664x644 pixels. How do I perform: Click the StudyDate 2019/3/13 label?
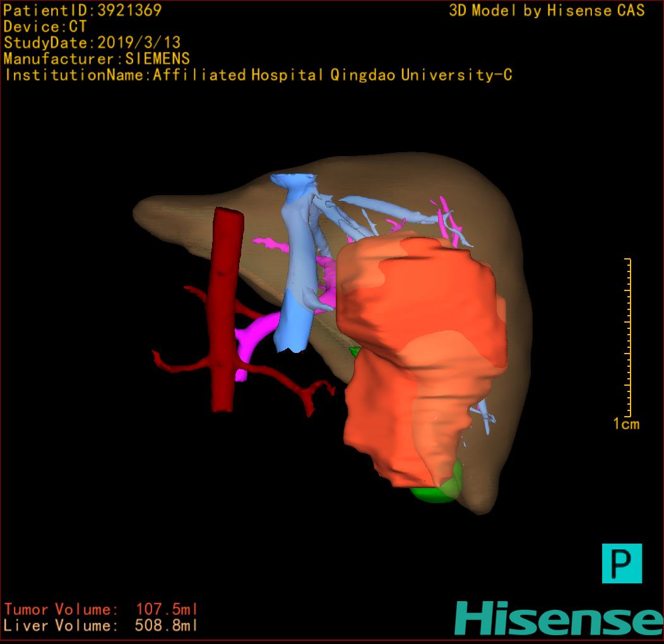point(92,43)
